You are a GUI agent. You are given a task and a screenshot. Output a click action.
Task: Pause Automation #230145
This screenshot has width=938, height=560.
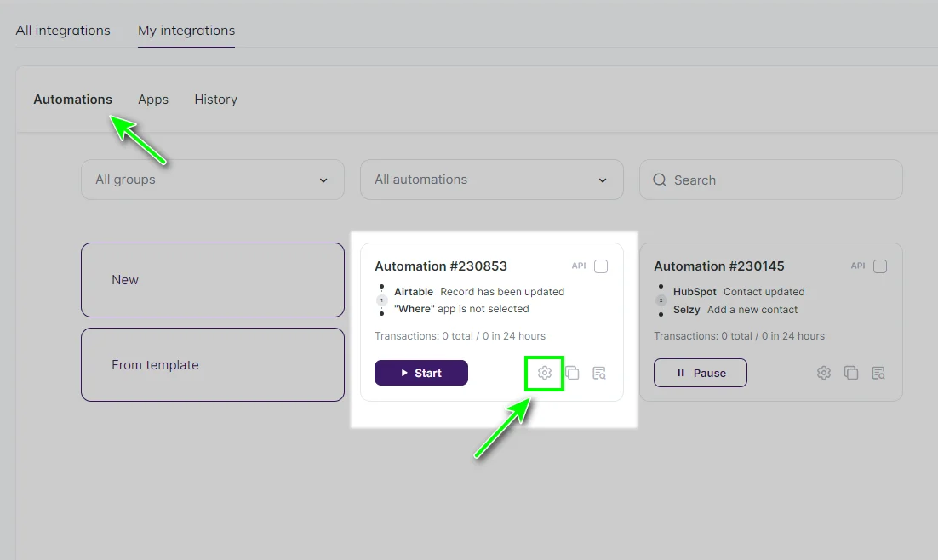700,373
